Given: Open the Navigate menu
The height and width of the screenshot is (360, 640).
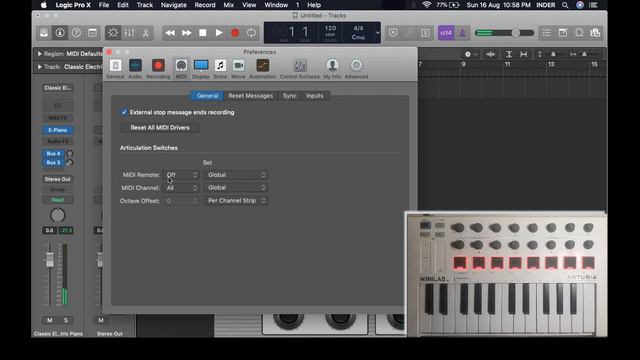Looking at the screenshot, I should [x=173, y=5].
